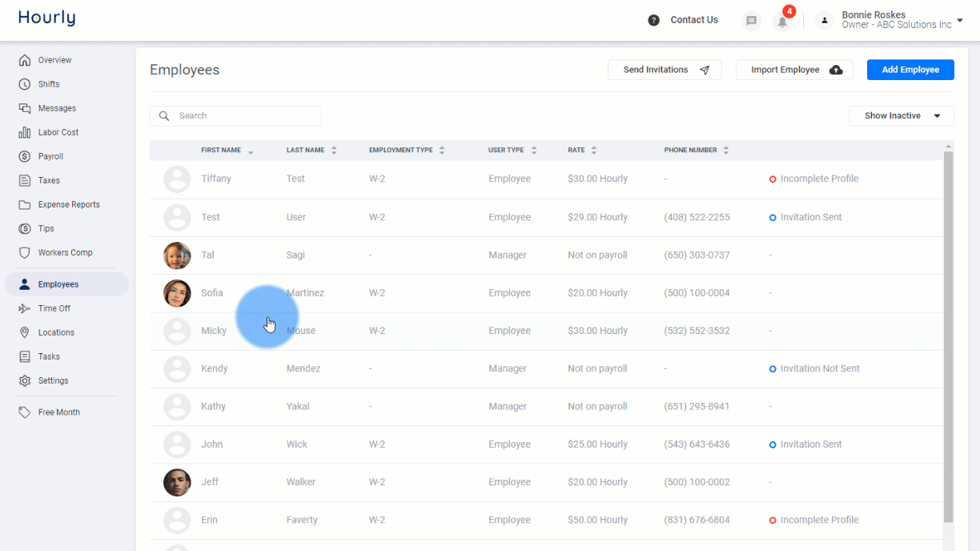Viewport: 980px width, 551px height.
Task: Select the Workers Comp shield icon
Action: pos(25,252)
